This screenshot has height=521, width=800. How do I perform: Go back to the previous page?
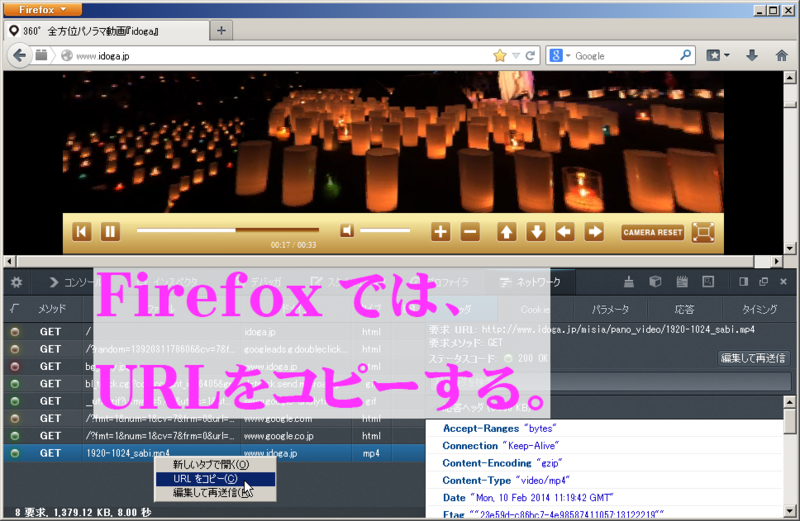pyautogui.click(x=19, y=55)
